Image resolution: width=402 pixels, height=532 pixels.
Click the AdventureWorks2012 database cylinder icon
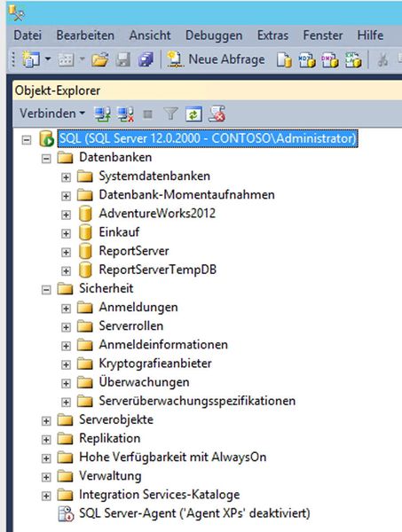pyautogui.click(x=85, y=214)
